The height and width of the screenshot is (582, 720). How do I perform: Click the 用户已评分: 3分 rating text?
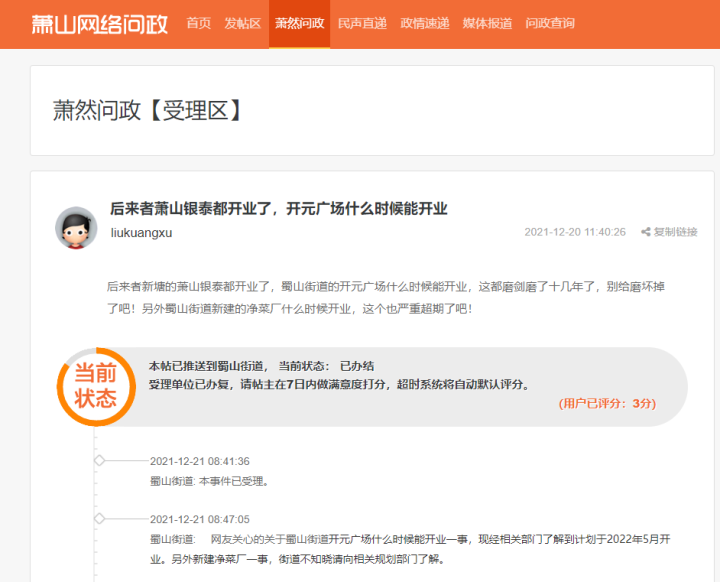[607, 403]
